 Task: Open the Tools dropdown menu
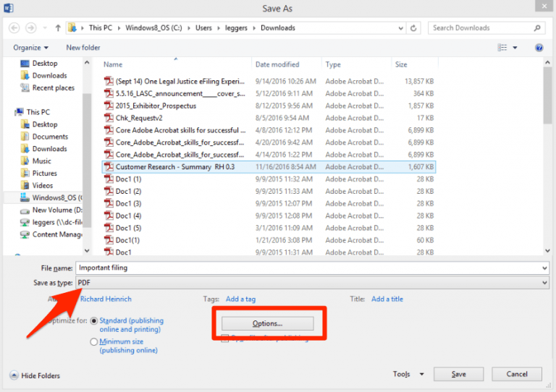pyautogui.click(x=408, y=375)
